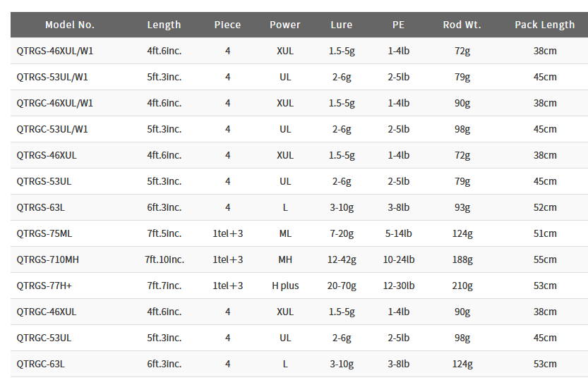Select model QTRGC-46XUL/W1 cell
This screenshot has height=392, width=588.
point(55,103)
